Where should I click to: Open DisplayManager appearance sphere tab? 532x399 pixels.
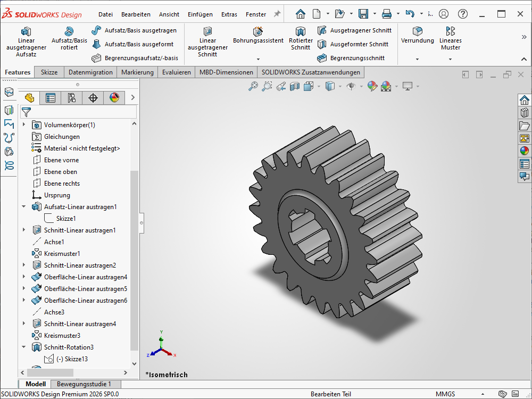pyautogui.click(x=114, y=97)
